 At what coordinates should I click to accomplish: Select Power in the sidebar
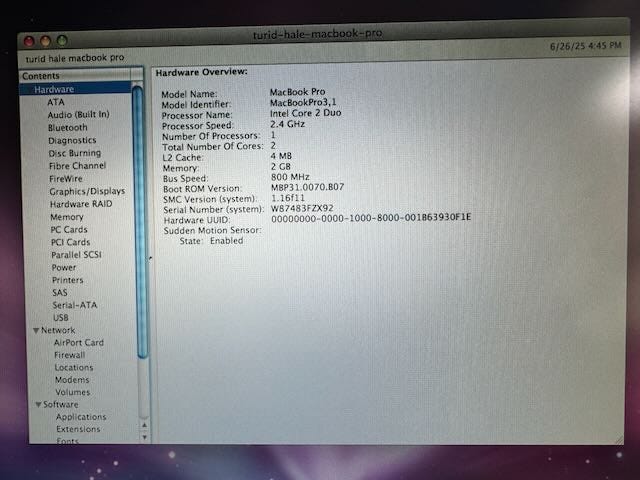pyautogui.click(x=64, y=267)
